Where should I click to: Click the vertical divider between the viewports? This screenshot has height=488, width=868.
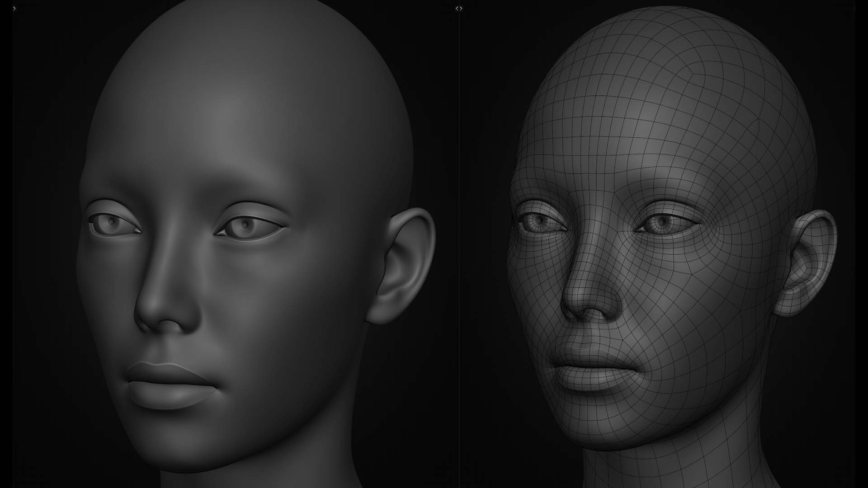460,244
